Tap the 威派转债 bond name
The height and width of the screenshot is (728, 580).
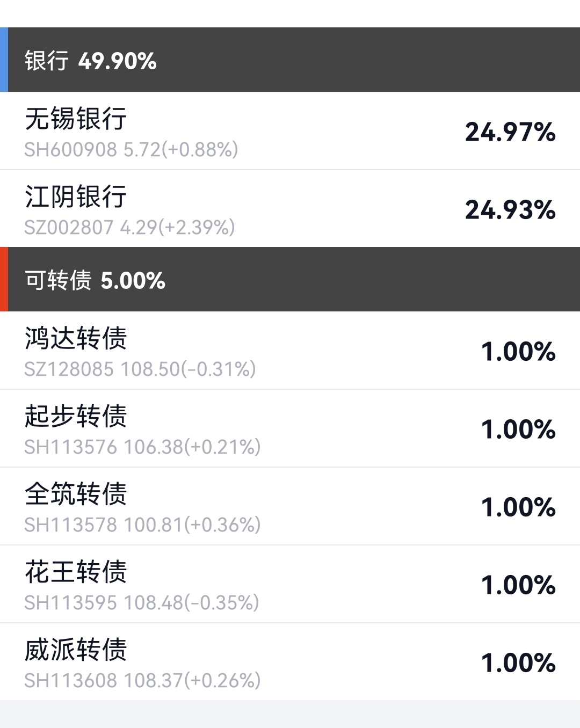(76, 650)
